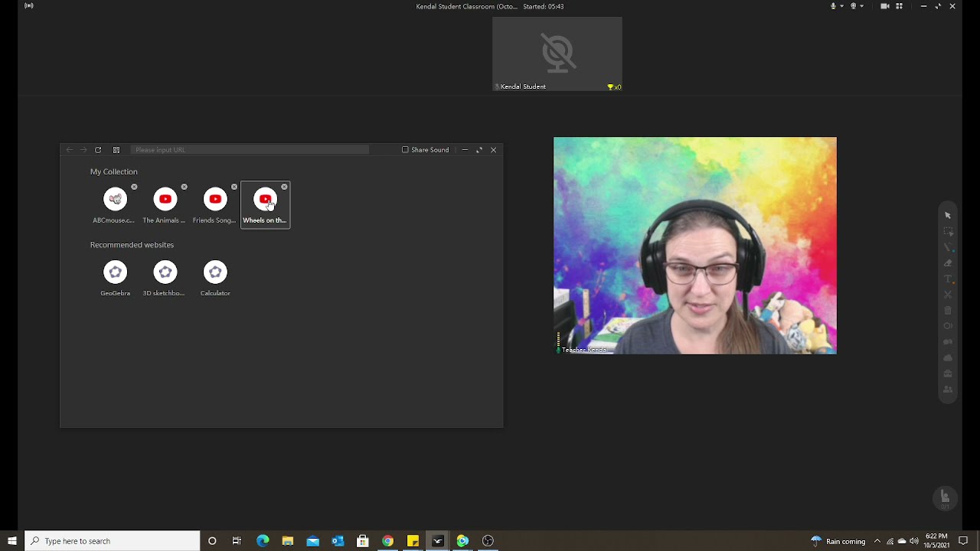Remove The Animals from My Collection

tap(184, 187)
